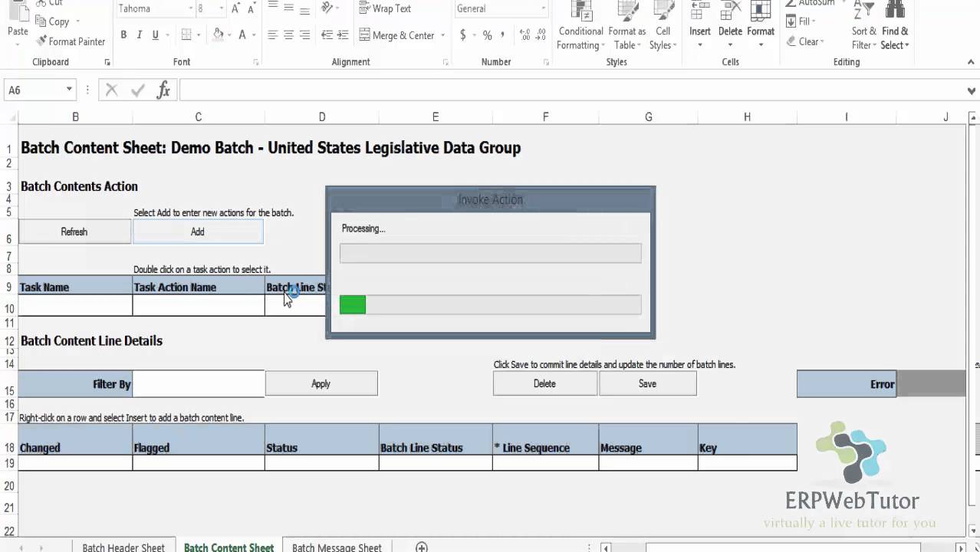980x552 pixels.
Task: Activate the Format Painter
Action: (x=71, y=41)
